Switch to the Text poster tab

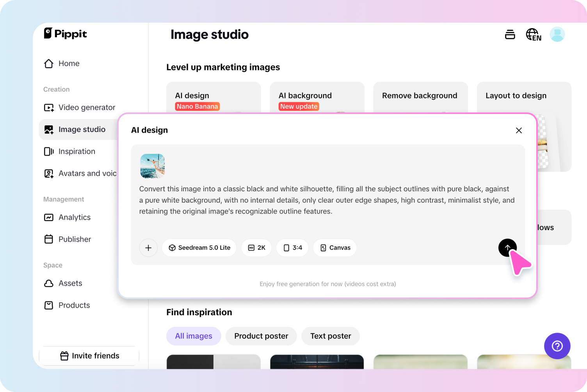[331, 336]
